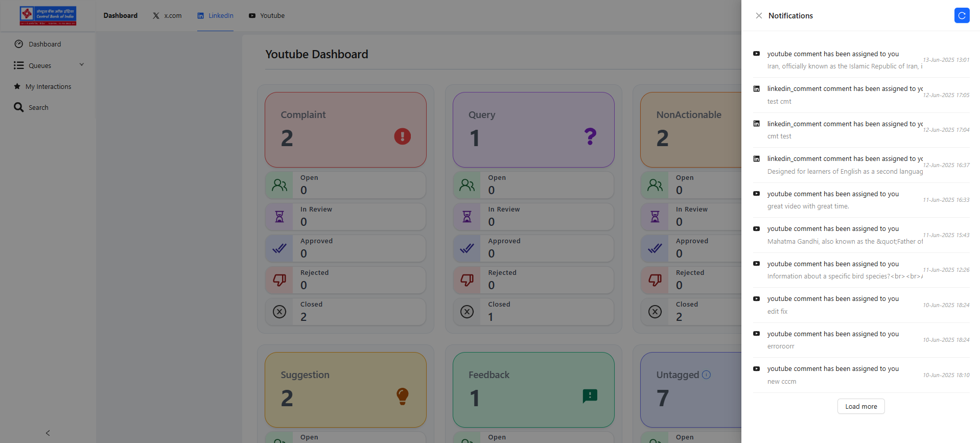Click the Complaint Rejected thumbs-down icon
The image size is (980, 443).
279,280
